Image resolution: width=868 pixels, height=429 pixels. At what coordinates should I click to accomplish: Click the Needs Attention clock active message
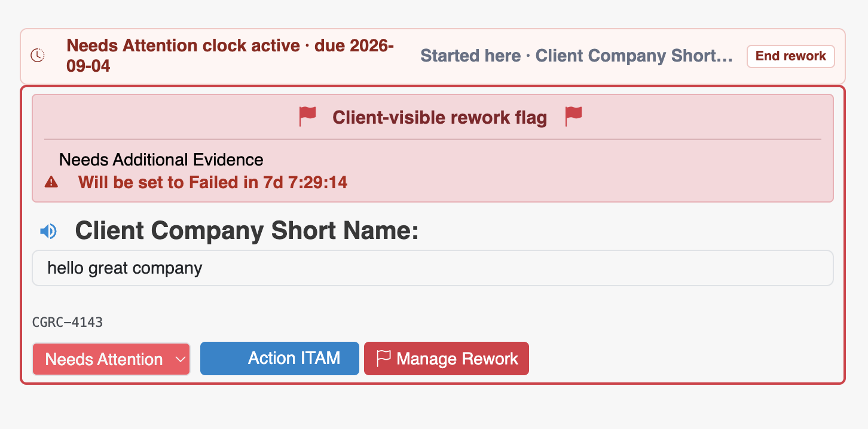coord(230,56)
